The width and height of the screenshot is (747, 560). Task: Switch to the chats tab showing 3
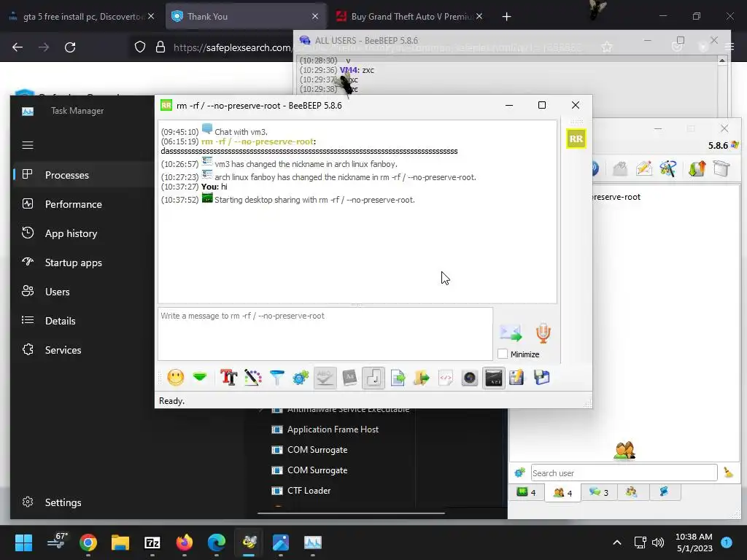tap(599, 492)
